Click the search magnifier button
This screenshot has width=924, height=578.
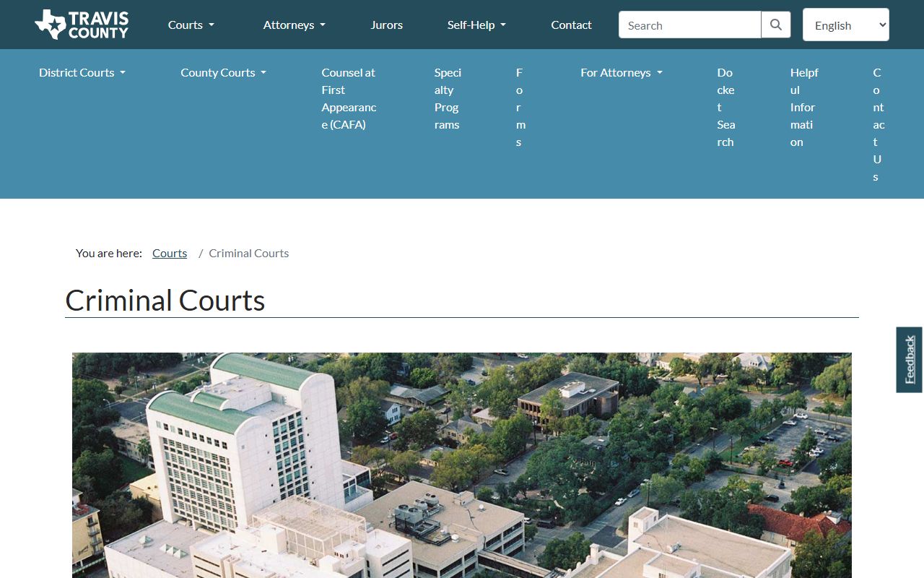point(776,25)
